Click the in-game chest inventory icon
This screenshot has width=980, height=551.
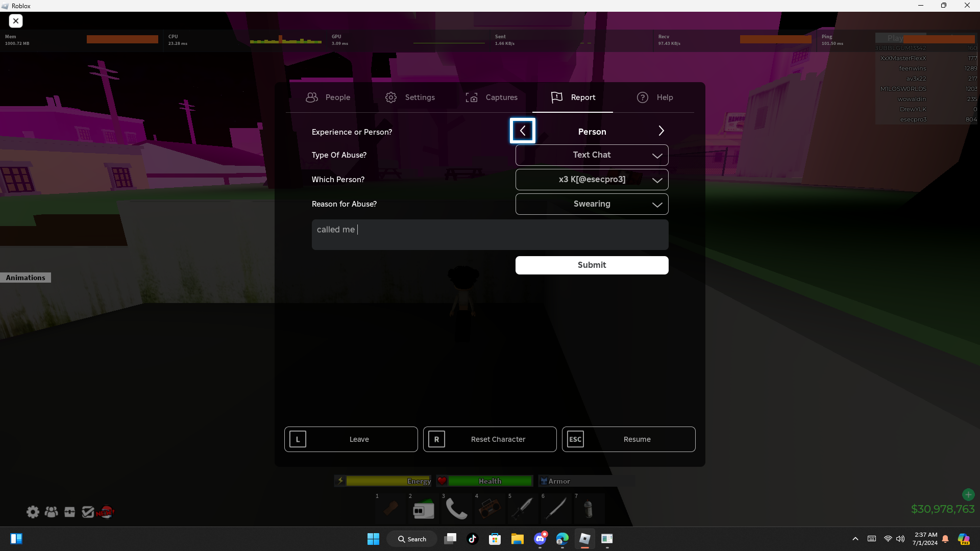tap(69, 512)
